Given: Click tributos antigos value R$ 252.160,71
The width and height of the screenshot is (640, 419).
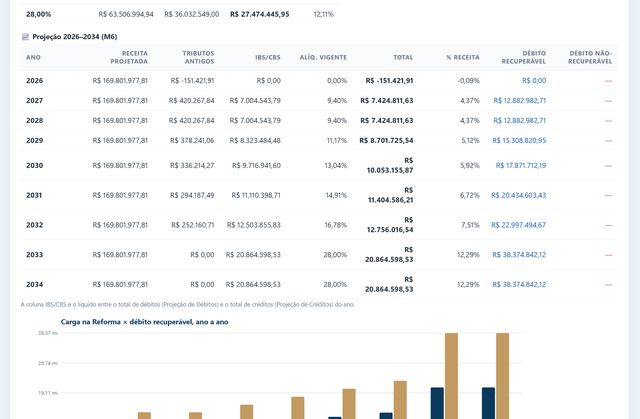Looking at the screenshot, I should [193, 225].
